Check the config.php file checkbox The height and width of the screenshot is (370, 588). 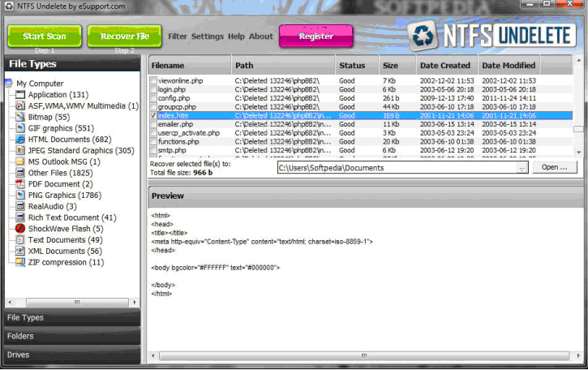(x=153, y=98)
